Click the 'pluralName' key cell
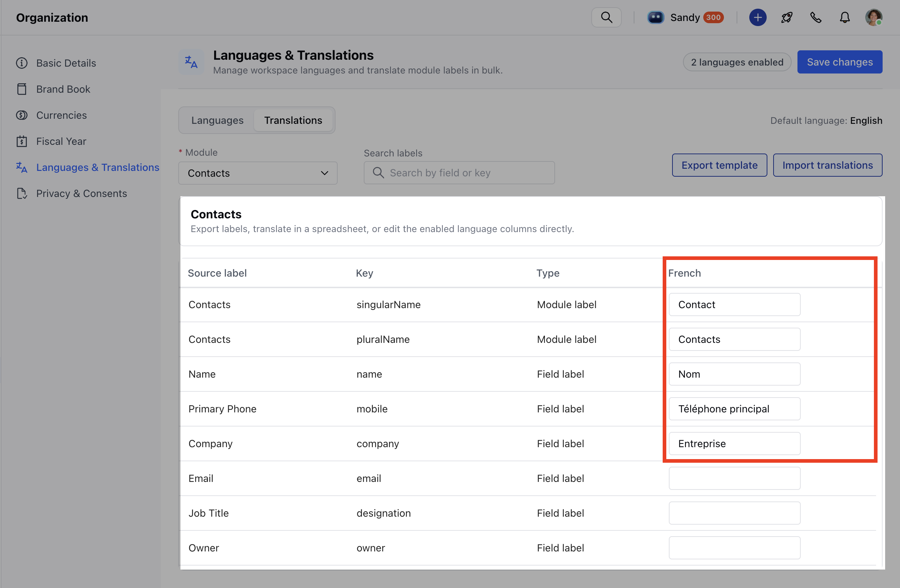The height and width of the screenshot is (588, 900). tap(383, 339)
